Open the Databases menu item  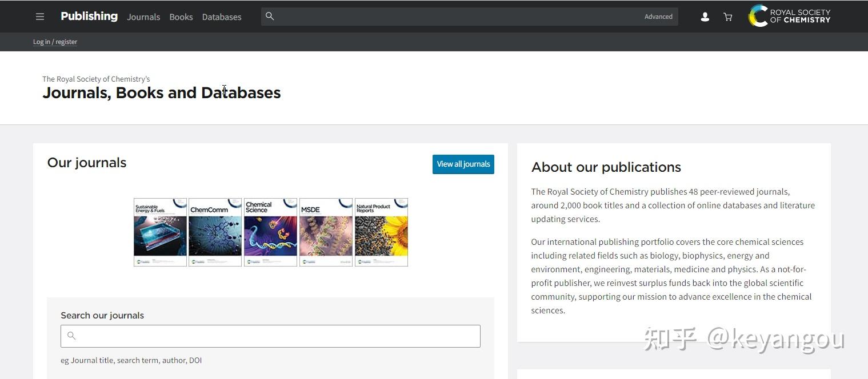(222, 17)
